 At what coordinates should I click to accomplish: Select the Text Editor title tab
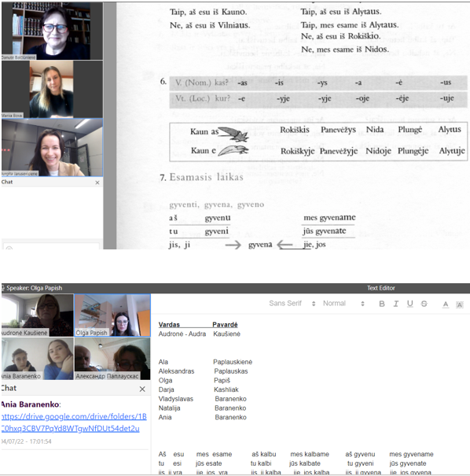pos(381,288)
